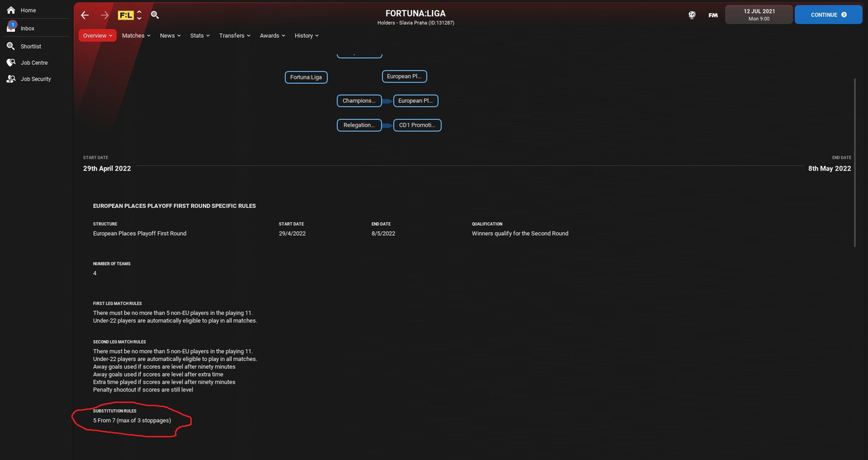Select the Fortuna:Liga stage node
Image resolution: width=868 pixels, height=460 pixels.
tap(306, 77)
